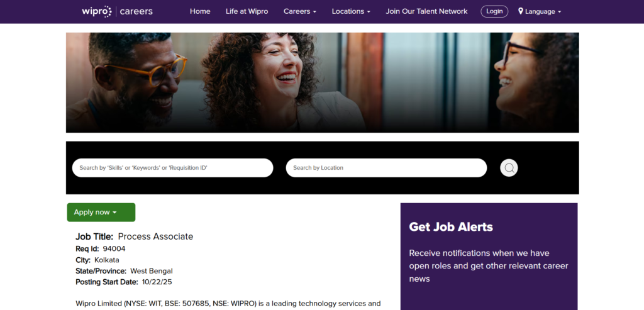The image size is (644, 310).
Task: Click the hero banner image
Action: click(x=323, y=82)
